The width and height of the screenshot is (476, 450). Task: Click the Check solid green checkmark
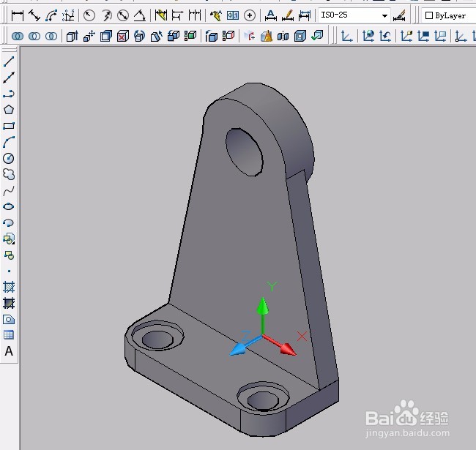[x=317, y=35]
